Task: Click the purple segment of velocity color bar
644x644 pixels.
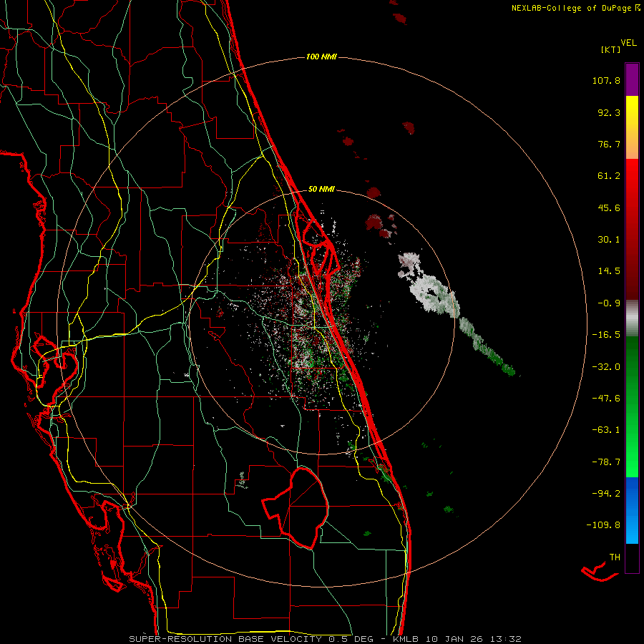Action: (x=632, y=79)
